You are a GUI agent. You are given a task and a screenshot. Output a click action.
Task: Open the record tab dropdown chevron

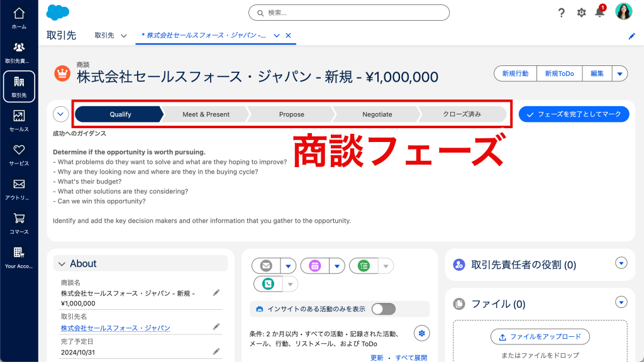pyautogui.click(x=277, y=36)
